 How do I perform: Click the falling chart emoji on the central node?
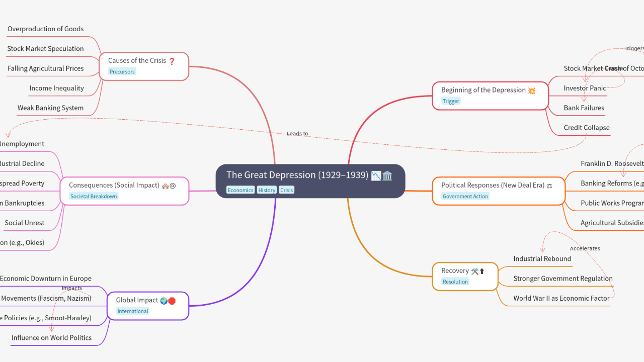tap(376, 175)
